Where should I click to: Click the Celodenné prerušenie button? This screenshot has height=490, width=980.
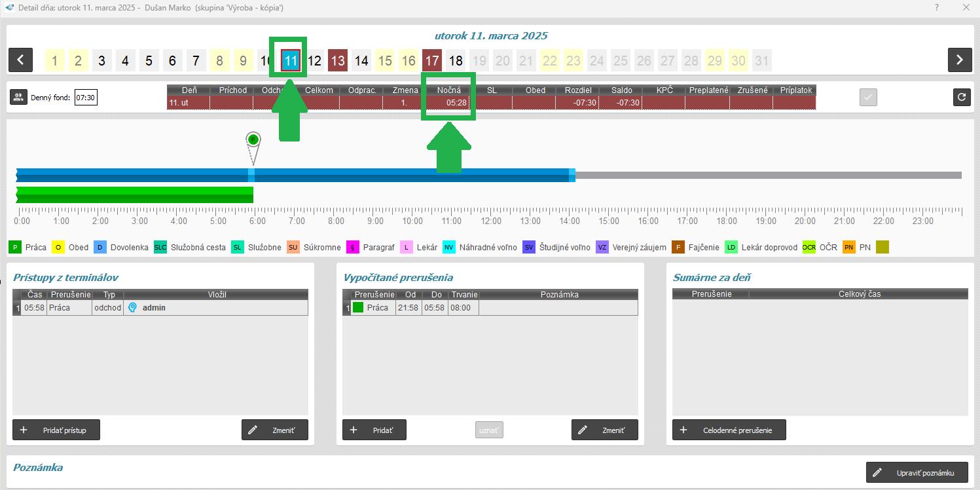pyautogui.click(x=729, y=430)
